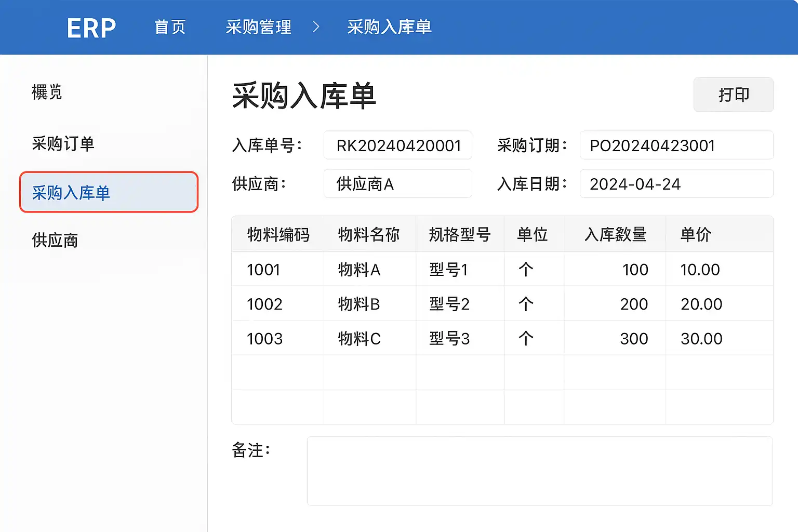The image size is (798, 532).
Task: Open the 供应商A supplier field
Action: 397,184
